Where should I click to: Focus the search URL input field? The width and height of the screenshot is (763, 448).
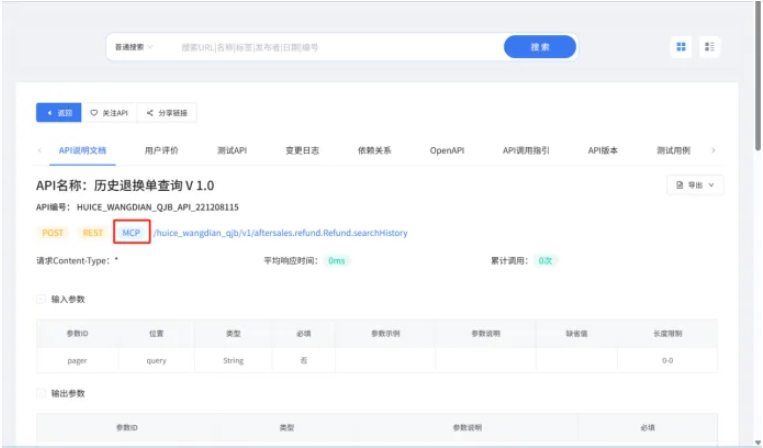pos(335,47)
